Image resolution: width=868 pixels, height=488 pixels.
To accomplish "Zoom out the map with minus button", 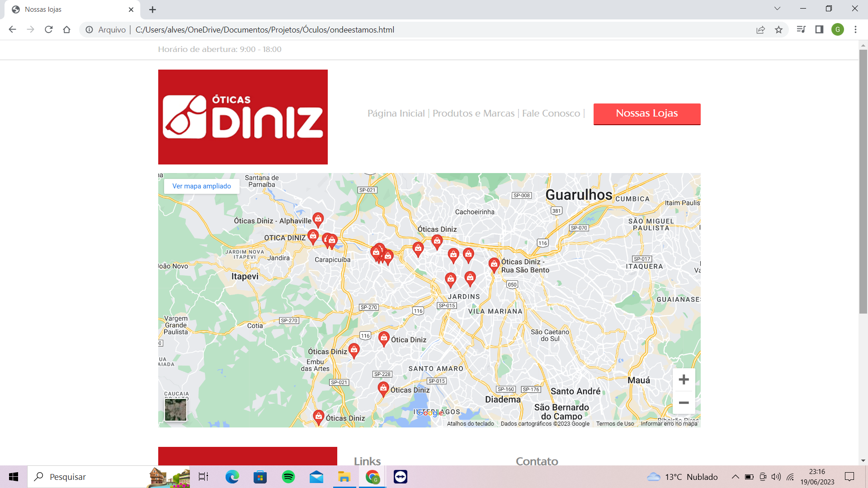I will (x=684, y=403).
